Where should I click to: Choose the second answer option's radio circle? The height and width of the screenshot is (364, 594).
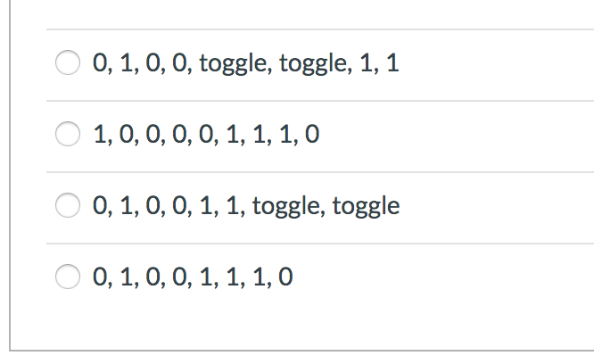(69, 136)
